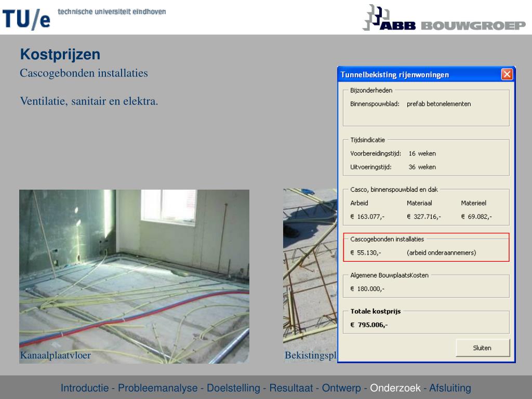The height and width of the screenshot is (399, 532).
Task: Click the 'Arbeid' column header
Action: (359, 203)
